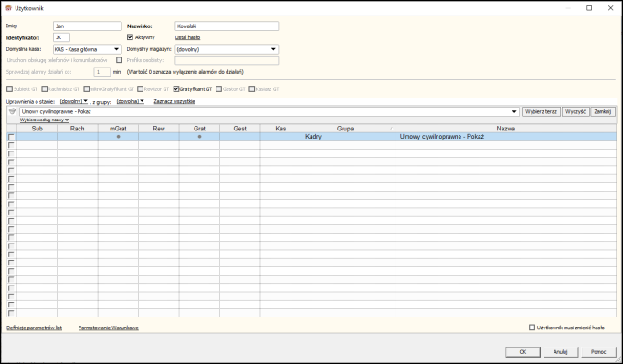Confirm with the OK button
This screenshot has height=364, width=623.
pyautogui.click(x=523, y=352)
